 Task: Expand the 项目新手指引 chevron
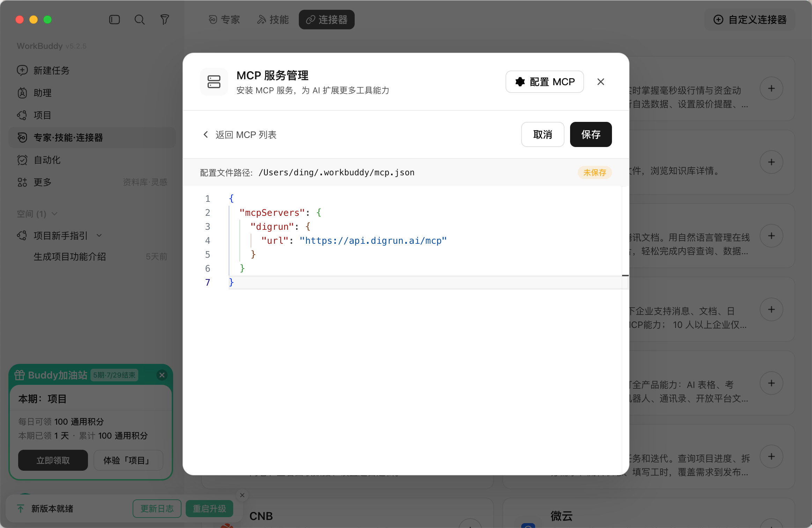click(x=99, y=236)
